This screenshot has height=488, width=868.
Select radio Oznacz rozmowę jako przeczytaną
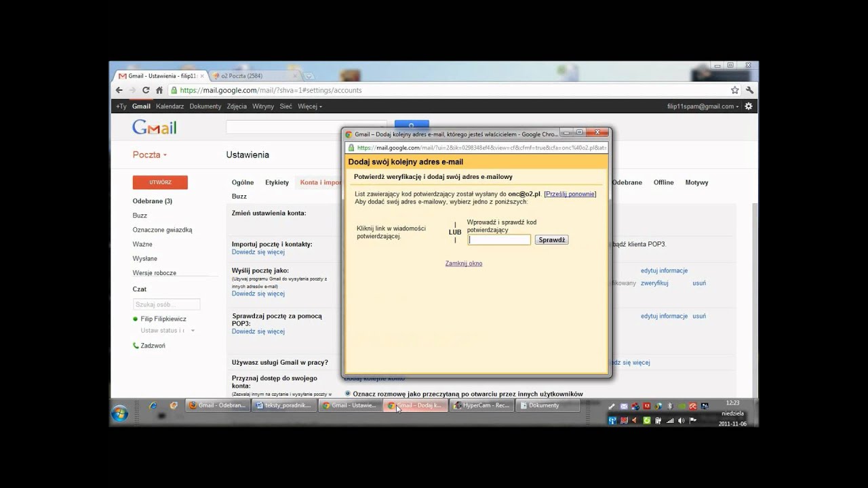click(348, 393)
